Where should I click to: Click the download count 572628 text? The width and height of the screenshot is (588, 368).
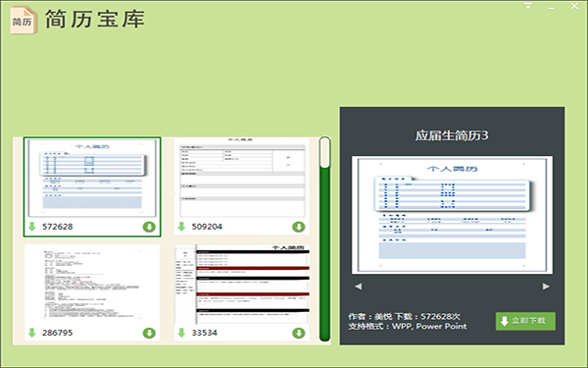58,227
